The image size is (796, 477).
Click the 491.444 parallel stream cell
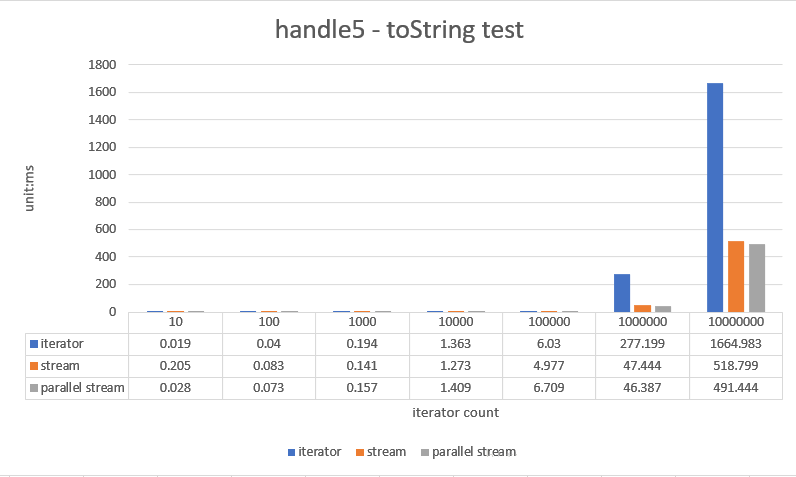coord(736,388)
